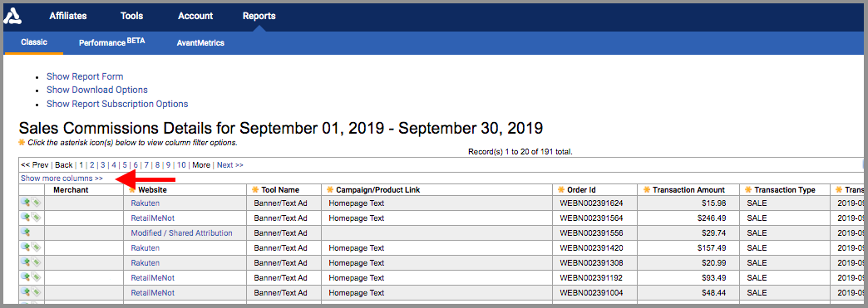Open the Reports menu
The image size is (868, 308).
click(259, 16)
